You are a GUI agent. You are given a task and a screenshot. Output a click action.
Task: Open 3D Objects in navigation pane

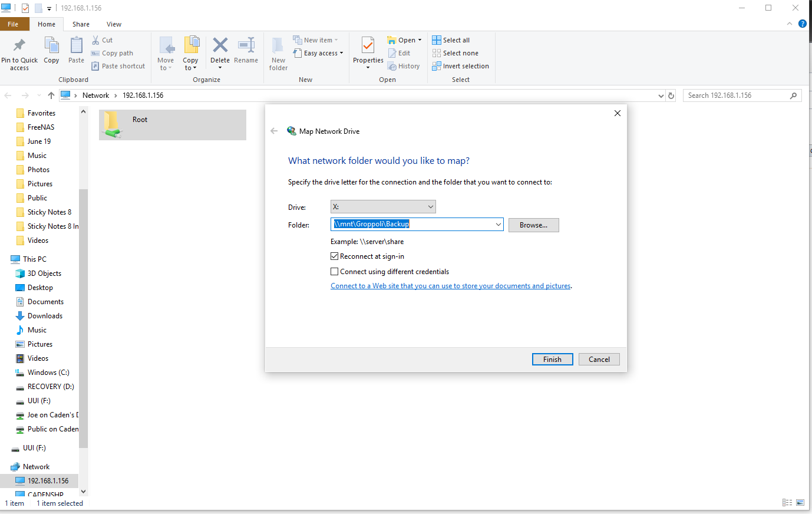point(44,274)
